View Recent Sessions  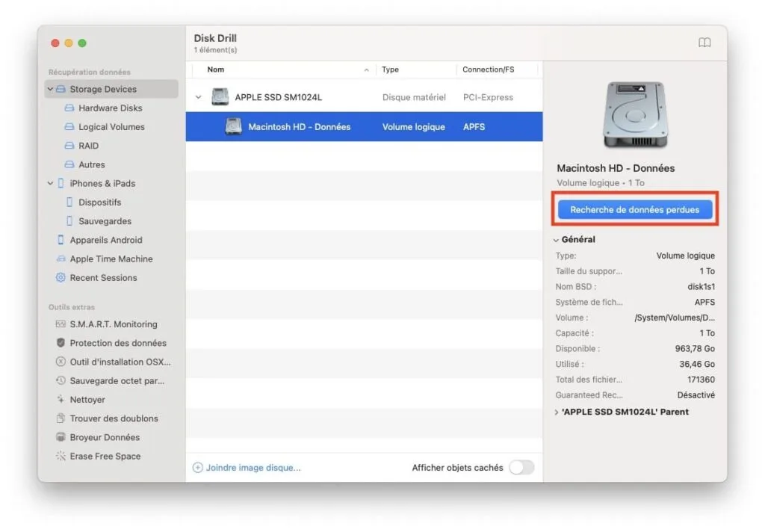pyautogui.click(x=102, y=277)
